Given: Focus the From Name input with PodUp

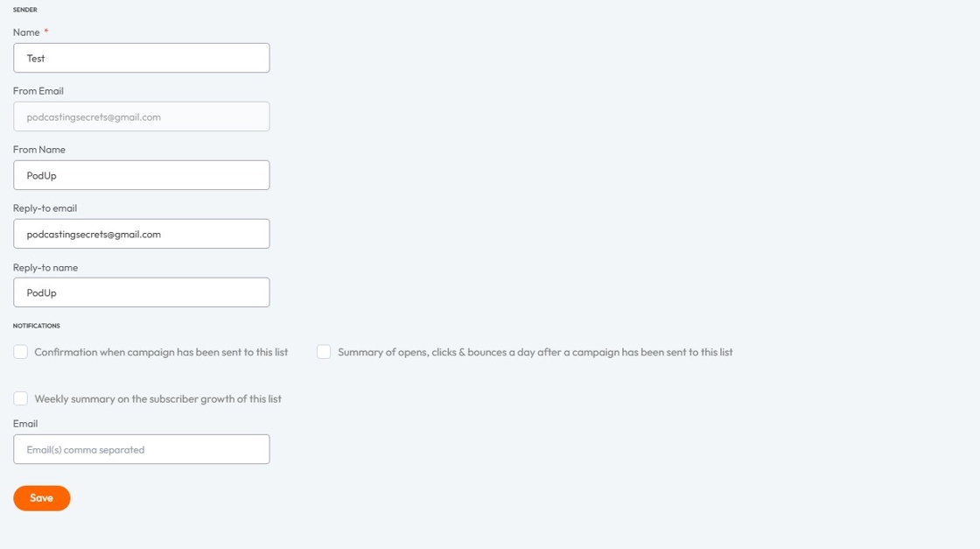Looking at the screenshot, I should click(141, 175).
